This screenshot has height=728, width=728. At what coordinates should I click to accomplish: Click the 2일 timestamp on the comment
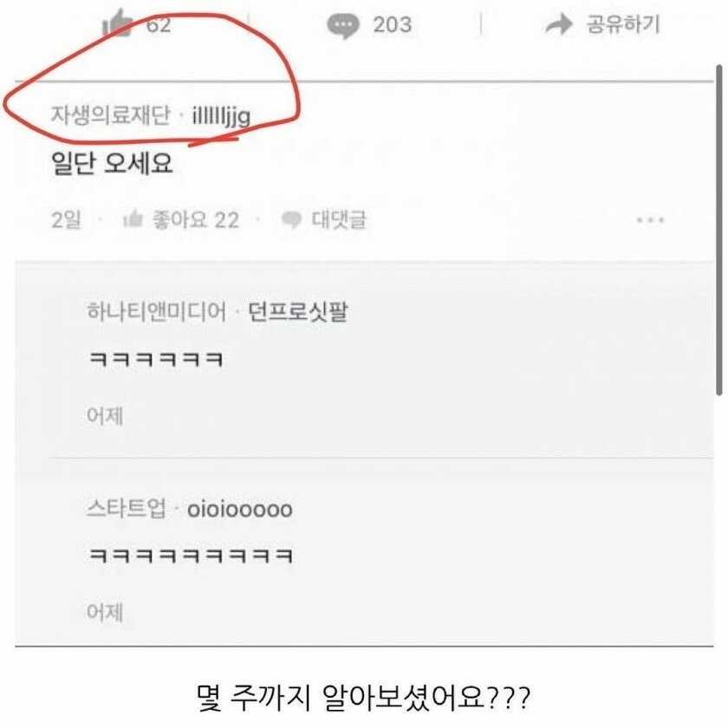pos(66,219)
